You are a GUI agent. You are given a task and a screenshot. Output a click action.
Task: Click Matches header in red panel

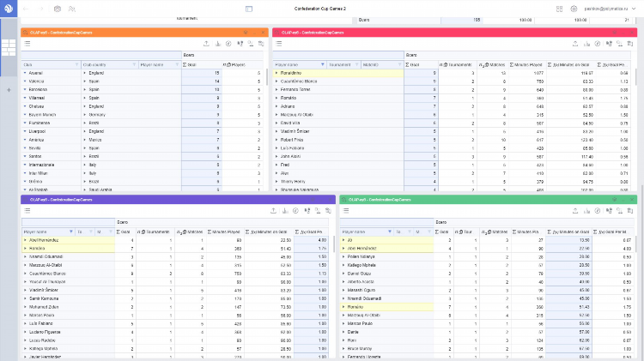pos(491,65)
